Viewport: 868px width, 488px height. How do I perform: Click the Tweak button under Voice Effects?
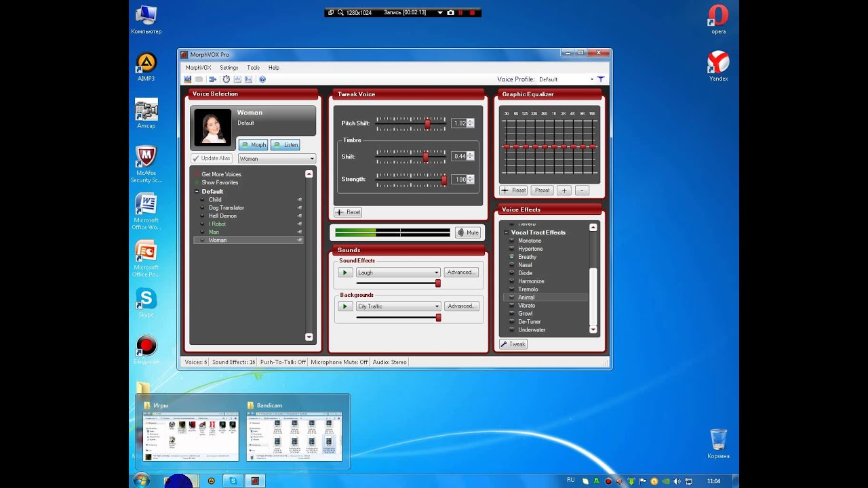click(513, 344)
